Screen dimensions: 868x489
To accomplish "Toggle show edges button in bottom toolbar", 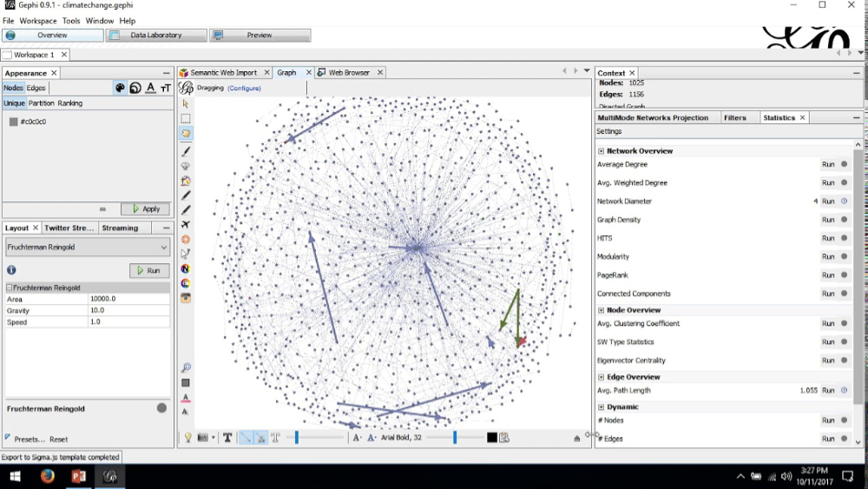I will point(246,438).
